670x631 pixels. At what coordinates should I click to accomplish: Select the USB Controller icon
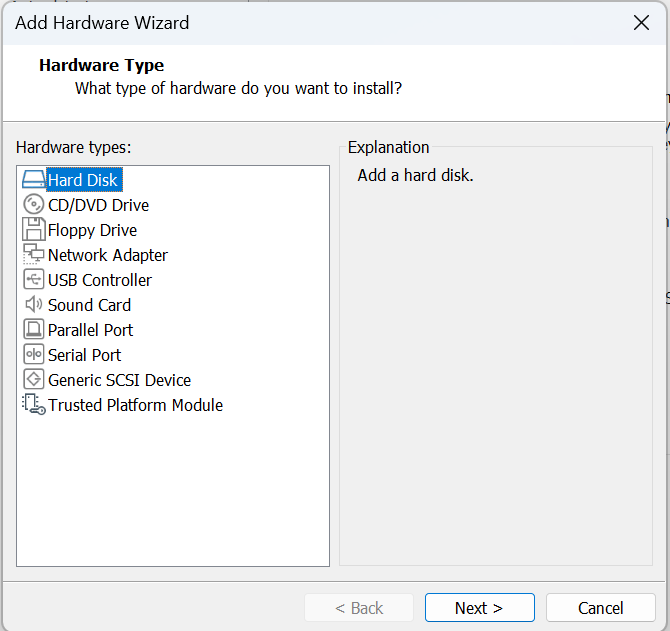pyautogui.click(x=33, y=280)
